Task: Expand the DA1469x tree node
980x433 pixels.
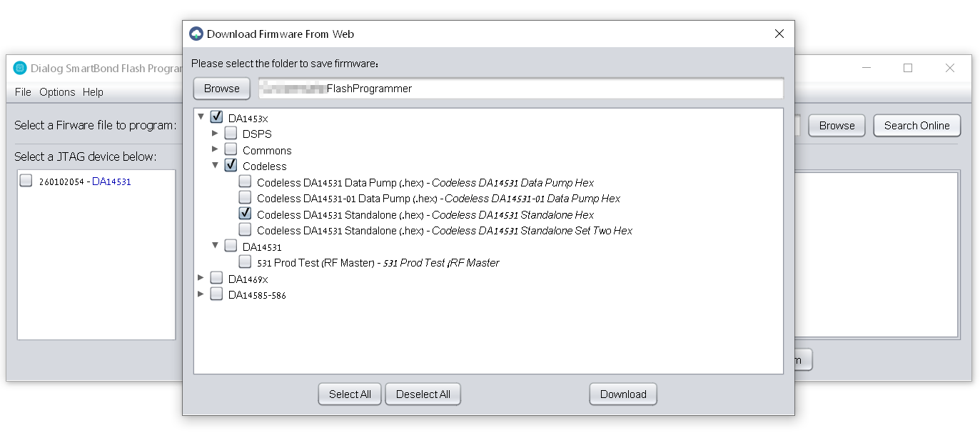Action: coord(201,278)
